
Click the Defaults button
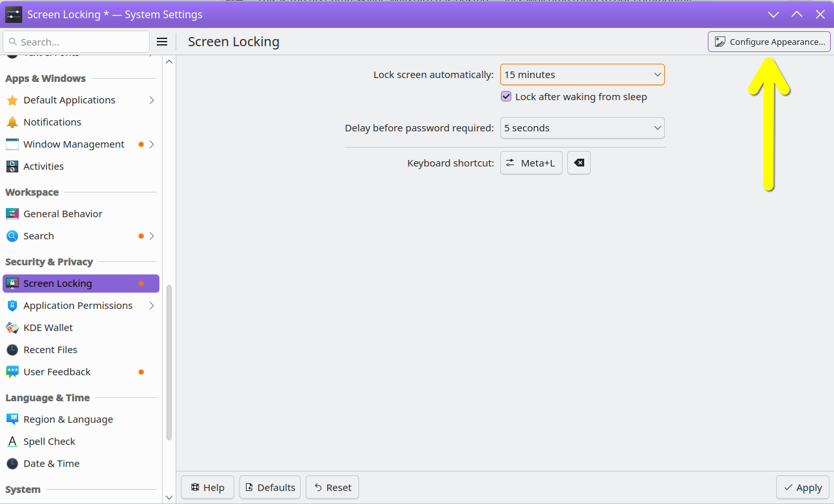[270, 487]
